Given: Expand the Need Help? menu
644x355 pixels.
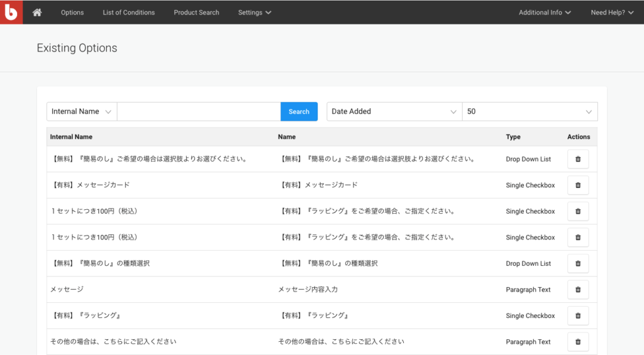Looking at the screenshot, I should (612, 13).
